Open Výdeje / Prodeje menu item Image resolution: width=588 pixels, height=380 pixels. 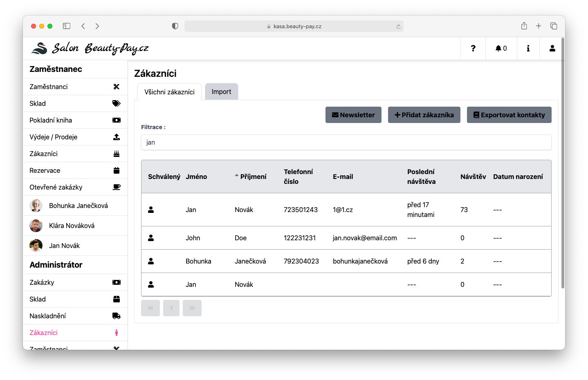(x=75, y=137)
